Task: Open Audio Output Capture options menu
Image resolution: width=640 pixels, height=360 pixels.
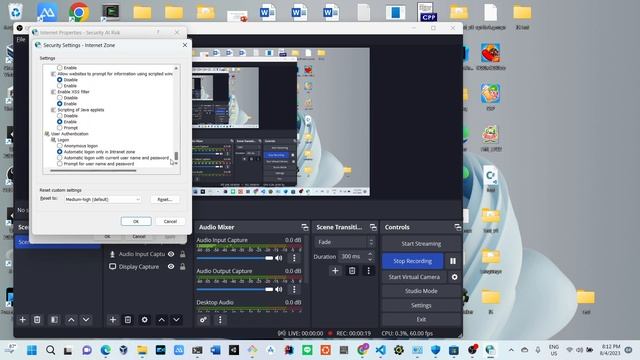Action: (x=294, y=289)
